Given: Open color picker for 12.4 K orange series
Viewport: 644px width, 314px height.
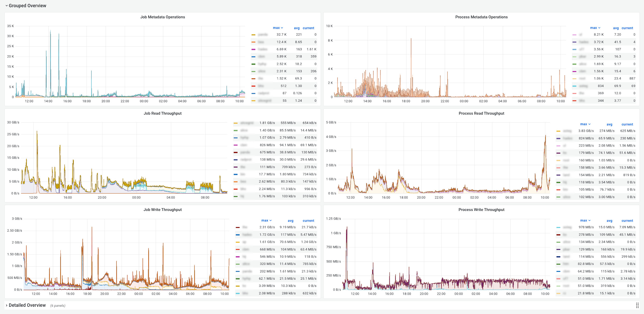Looking at the screenshot, I should [253, 42].
